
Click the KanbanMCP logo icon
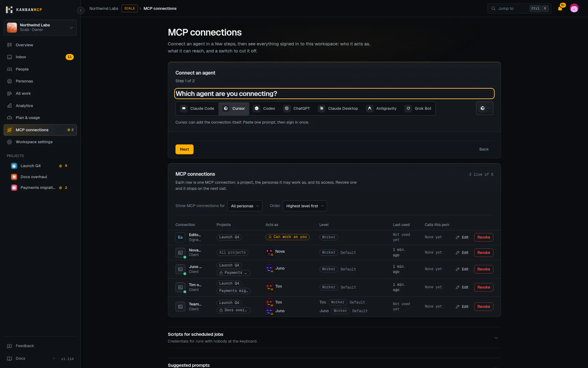pyautogui.click(x=9, y=10)
